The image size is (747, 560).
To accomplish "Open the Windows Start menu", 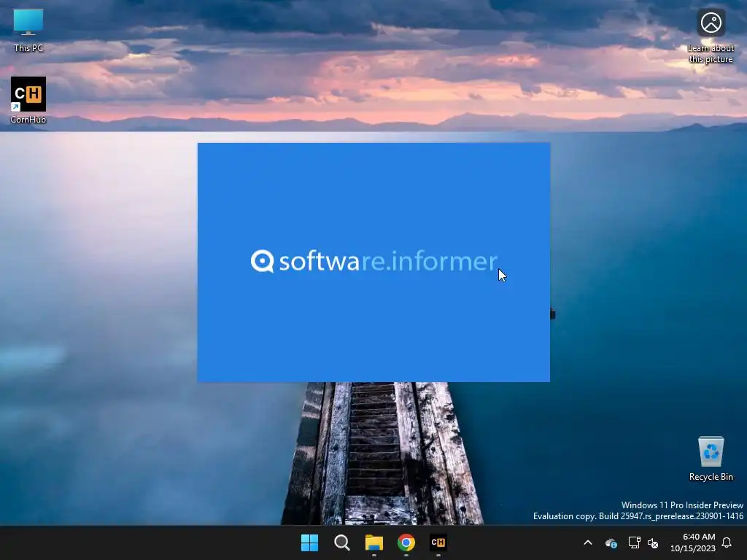I will pos(309,542).
